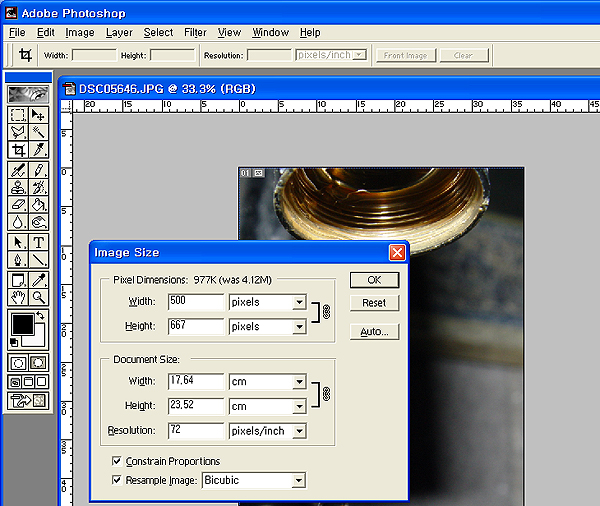Viewport: 600px width, 506px height.
Task: Switch to Standard editing mode
Action: tap(18, 363)
